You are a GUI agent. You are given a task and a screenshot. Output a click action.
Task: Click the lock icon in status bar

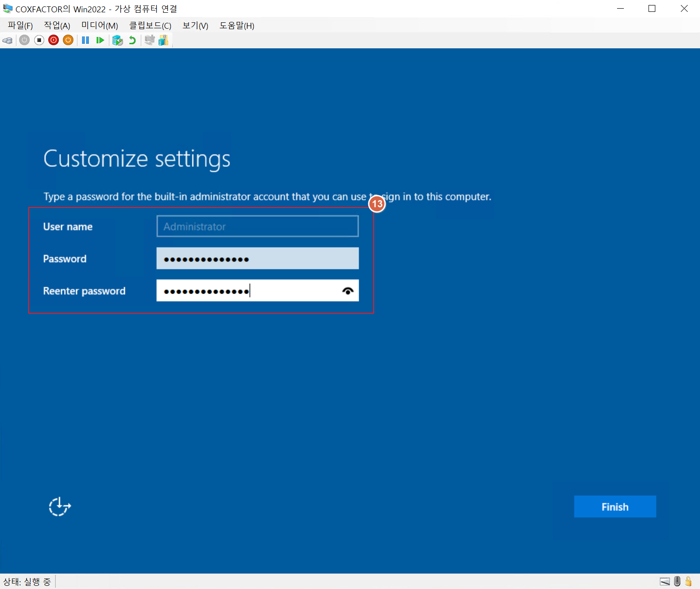pos(689,581)
